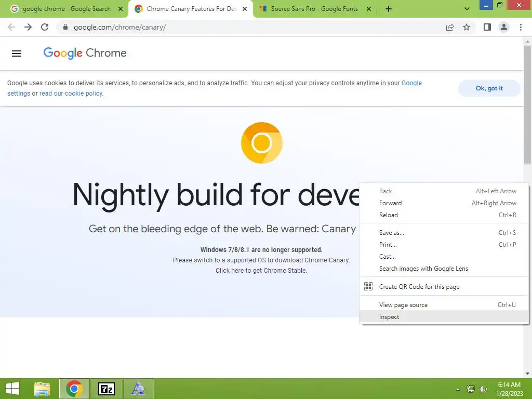Bookmark this page with the star icon
The width and height of the screenshot is (532, 399).
[x=467, y=27]
